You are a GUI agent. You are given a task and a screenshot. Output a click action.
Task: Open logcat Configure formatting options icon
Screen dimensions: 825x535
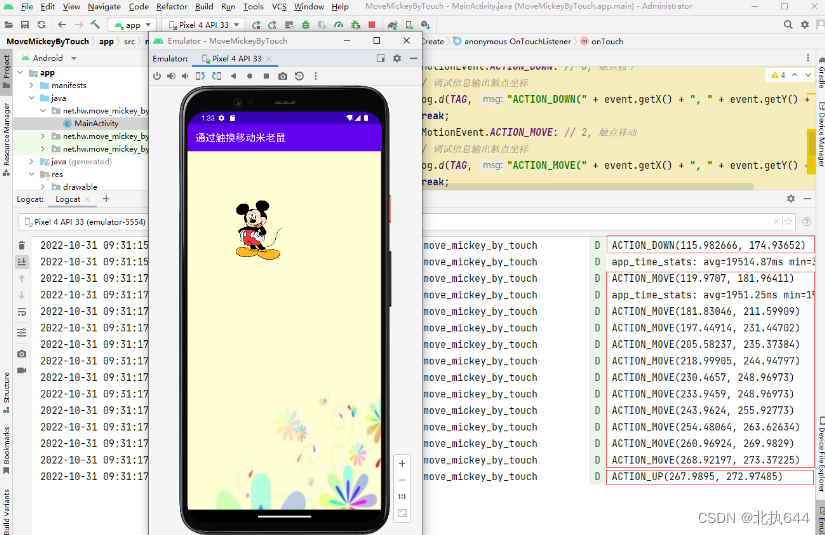pyautogui.click(x=22, y=332)
